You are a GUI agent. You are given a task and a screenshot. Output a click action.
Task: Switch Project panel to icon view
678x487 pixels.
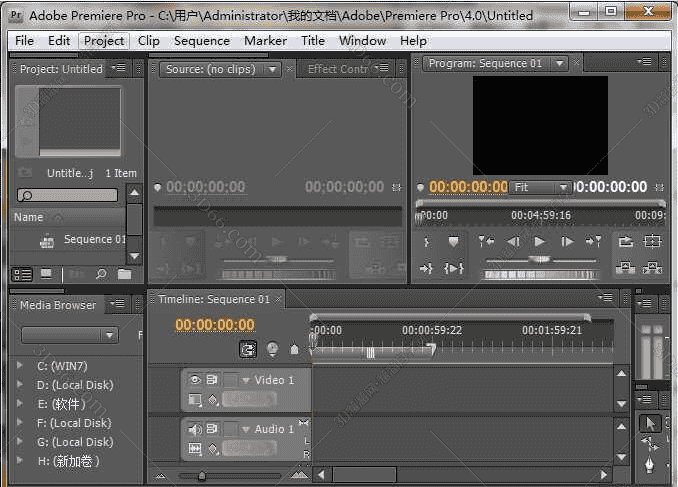coord(46,274)
